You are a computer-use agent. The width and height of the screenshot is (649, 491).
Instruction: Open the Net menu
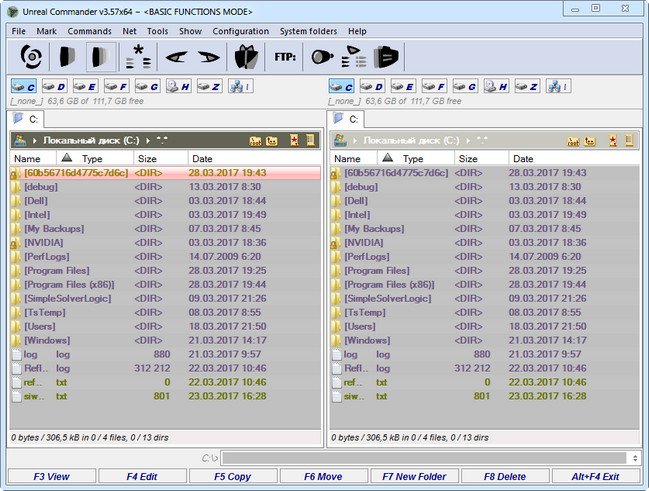pos(129,31)
